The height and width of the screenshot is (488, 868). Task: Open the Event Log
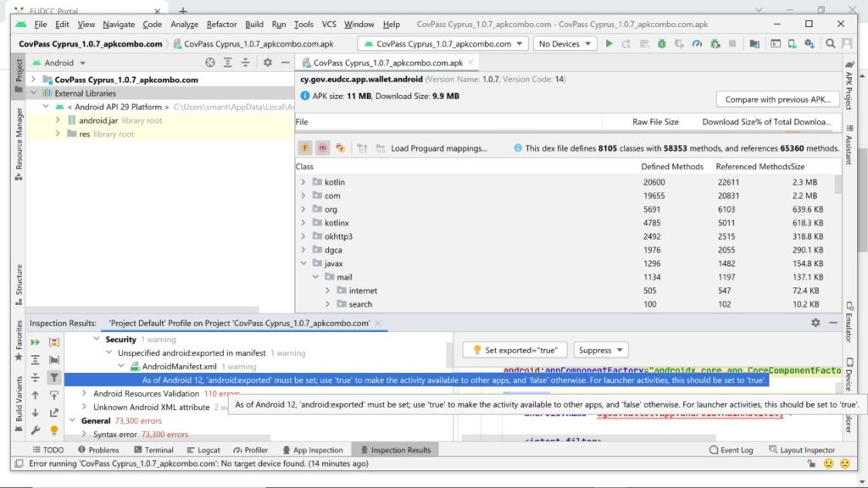(732, 450)
